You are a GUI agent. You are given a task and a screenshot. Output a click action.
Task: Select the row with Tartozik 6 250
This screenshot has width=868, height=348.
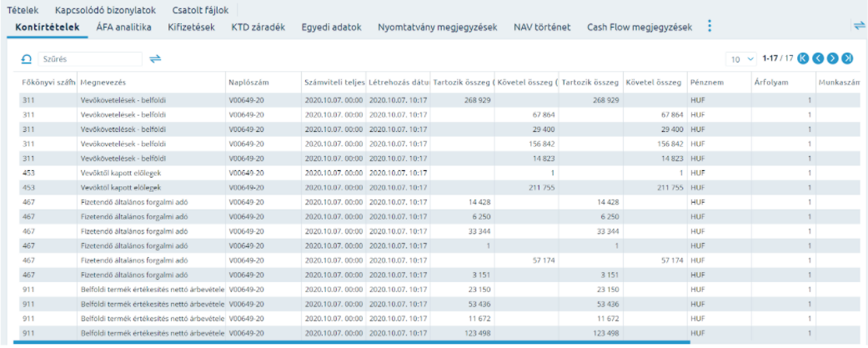point(440,216)
